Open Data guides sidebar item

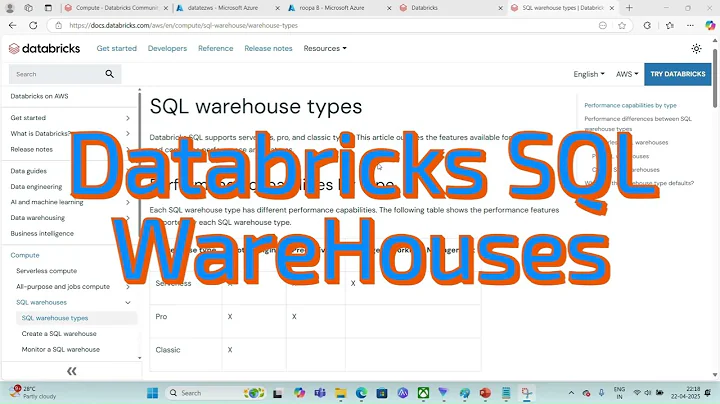[x=28, y=171]
